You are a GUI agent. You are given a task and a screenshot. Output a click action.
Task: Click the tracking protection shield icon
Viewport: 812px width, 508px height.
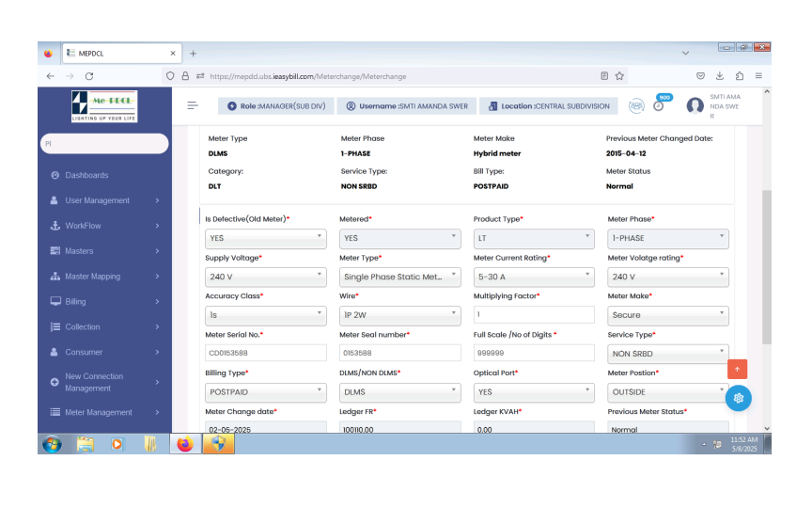[170, 76]
